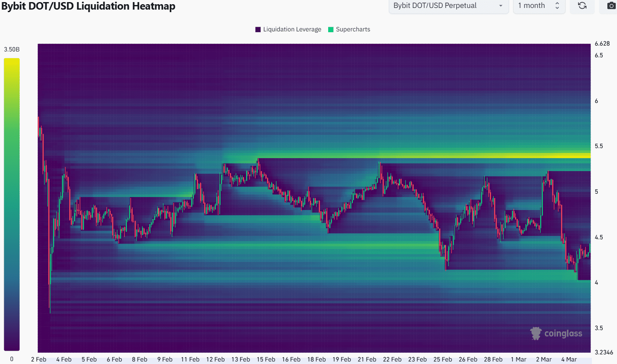The image size is (617, 364).
Task: Click the 21 Feb date axis label
Action: click(x=367, y=359)
